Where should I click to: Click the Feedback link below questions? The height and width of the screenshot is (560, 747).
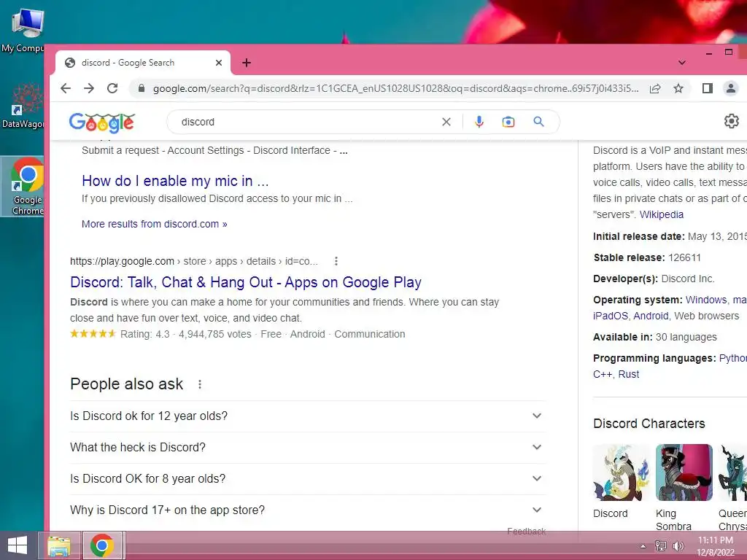[526, 531]
